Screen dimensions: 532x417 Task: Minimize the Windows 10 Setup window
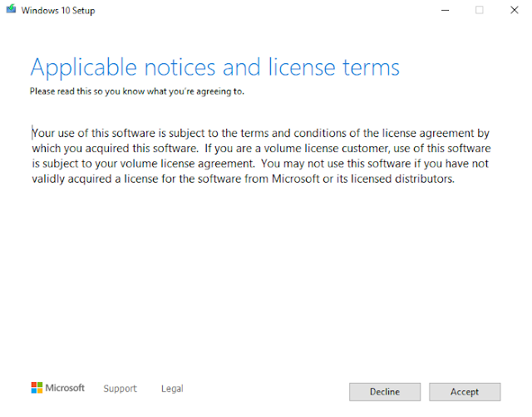click(x=446, y=10)
